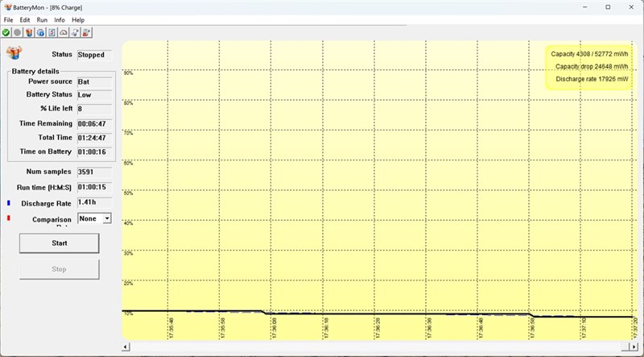Click the Status field showing Stopped
Screen dimensions: 644x357
[x=94, y=55]
